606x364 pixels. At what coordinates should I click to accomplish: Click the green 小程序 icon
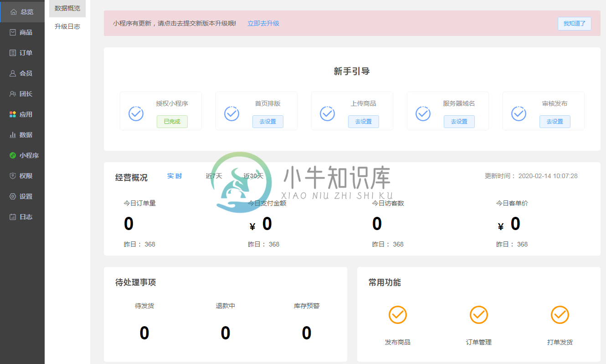tap(13, 155)
